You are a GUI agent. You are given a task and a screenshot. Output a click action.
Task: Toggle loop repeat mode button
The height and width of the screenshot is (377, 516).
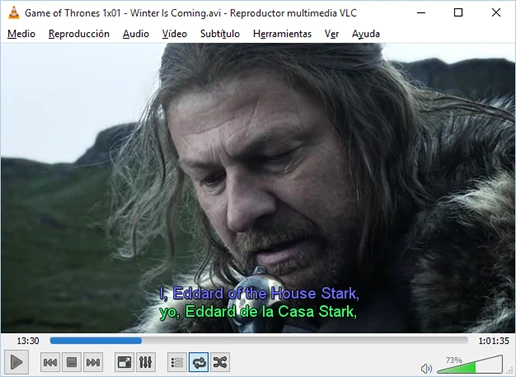pos(199,362)
